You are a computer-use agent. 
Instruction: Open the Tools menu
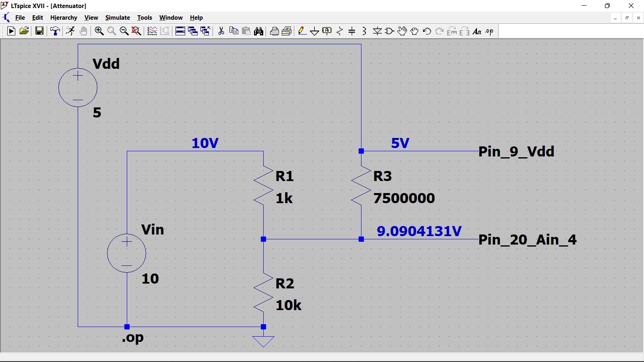(x=144, y=18)
